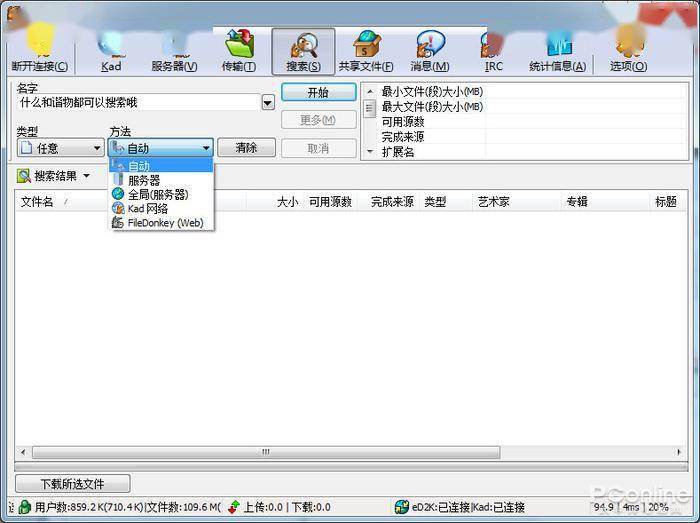
Task: Click into the 名字 search text field
Action: click(x=138, y=103)
